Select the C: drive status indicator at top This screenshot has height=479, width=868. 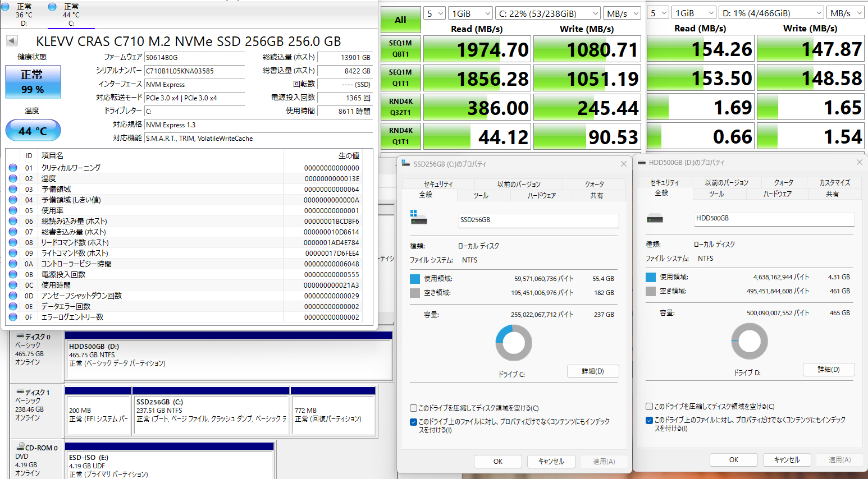(x=71, y=14)
